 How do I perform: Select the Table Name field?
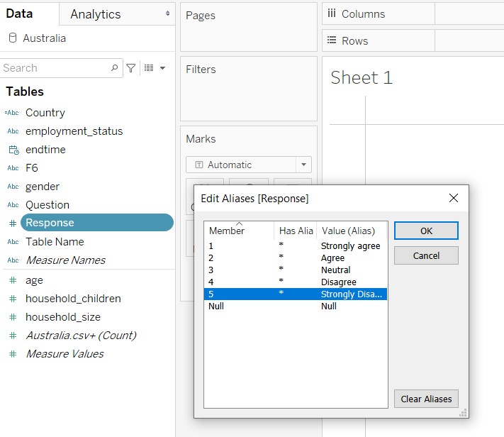tap(55, 242)
